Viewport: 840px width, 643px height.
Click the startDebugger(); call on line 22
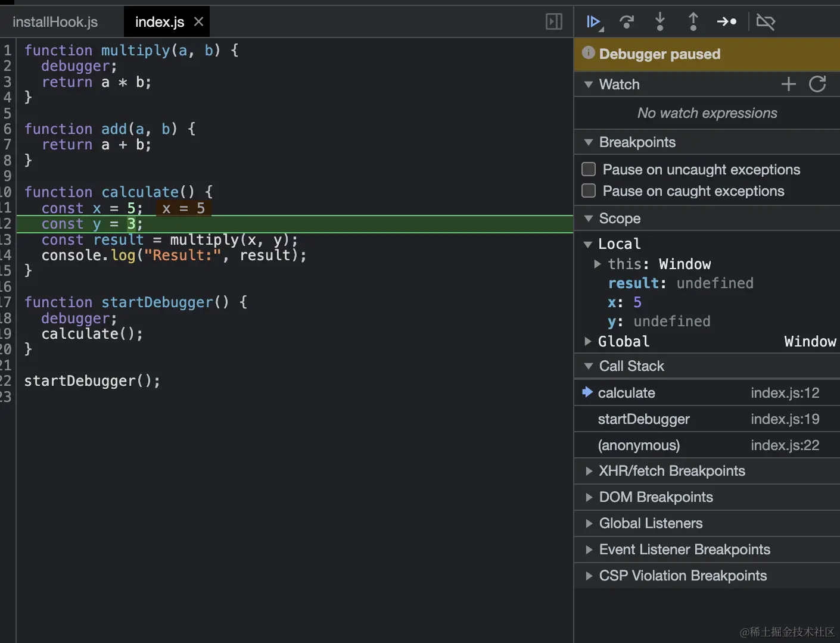(x=92, y=381)
